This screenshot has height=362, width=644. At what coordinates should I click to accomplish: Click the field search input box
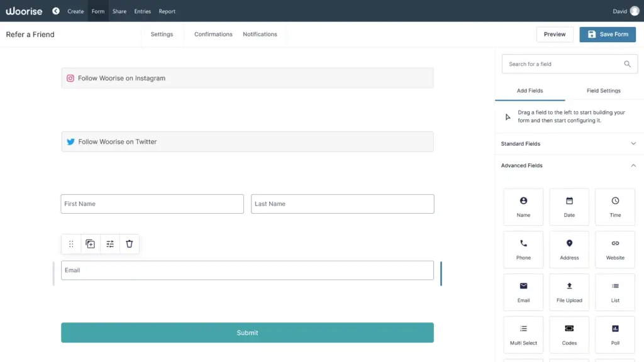click(x=563, y=63)
